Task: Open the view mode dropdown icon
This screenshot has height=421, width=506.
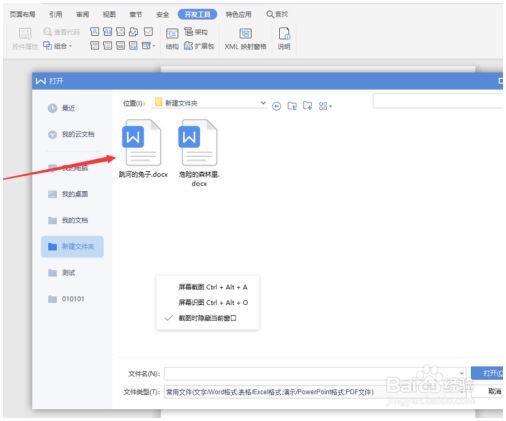Action: (325, 106)
